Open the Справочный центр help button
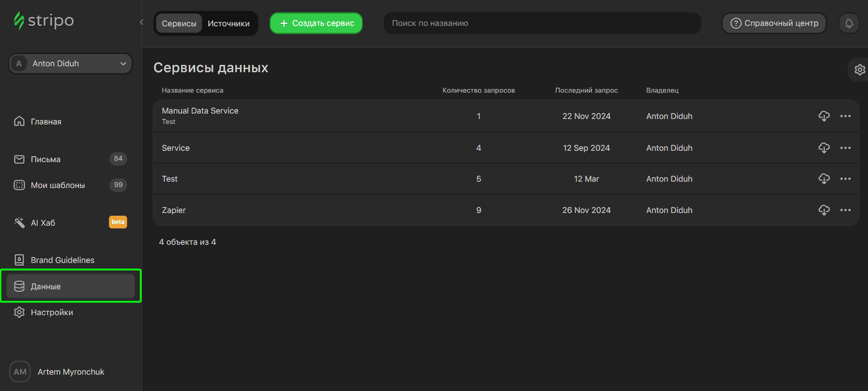This screenshot has height=391, width=868. pyautogui.click(x=774, y=23)
